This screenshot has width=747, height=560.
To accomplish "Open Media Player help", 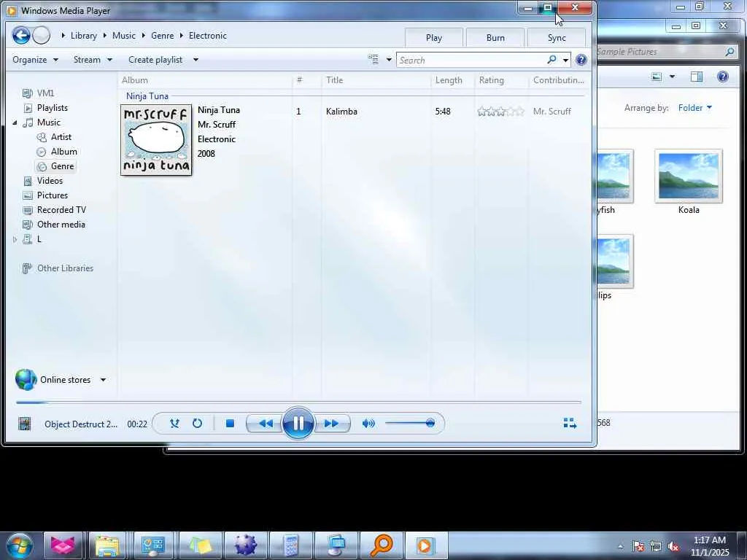I will point(581,60).
